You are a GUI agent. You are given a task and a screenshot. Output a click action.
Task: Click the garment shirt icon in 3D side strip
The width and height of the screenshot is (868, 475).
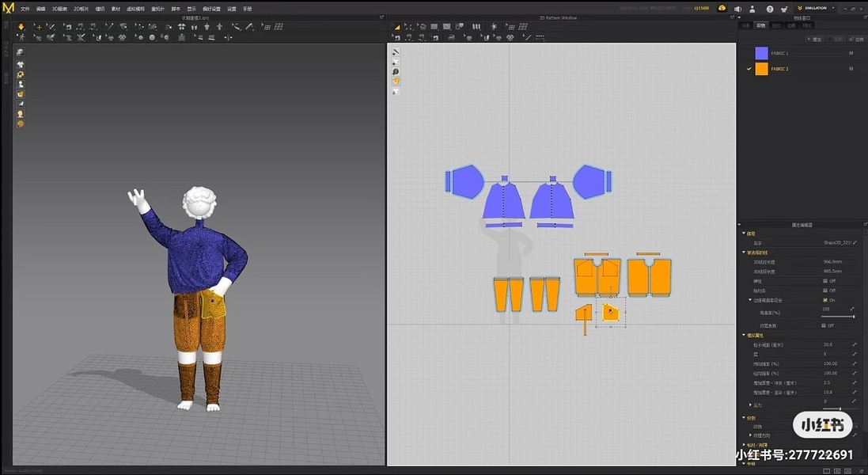(21, 64)
